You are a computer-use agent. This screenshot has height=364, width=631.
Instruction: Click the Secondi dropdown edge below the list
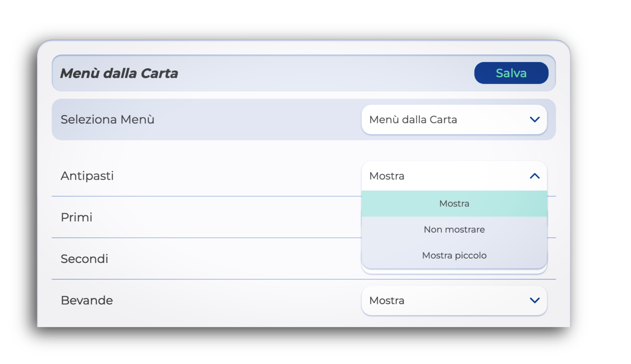click(x=454, y=271)
